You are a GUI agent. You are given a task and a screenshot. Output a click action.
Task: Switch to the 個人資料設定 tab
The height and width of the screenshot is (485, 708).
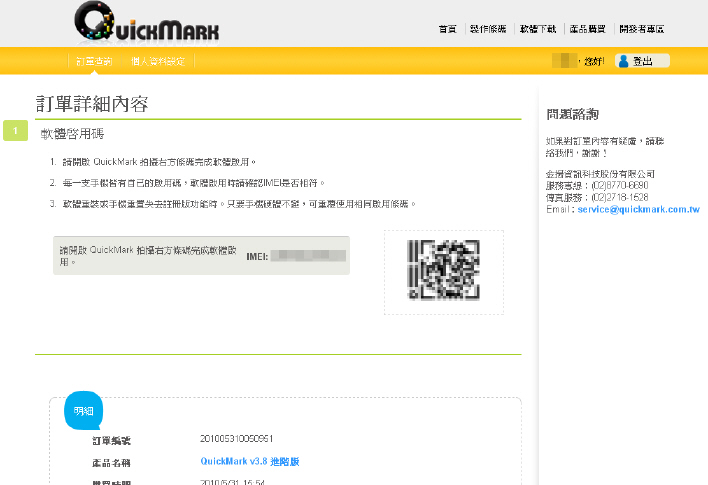point(157,61)
